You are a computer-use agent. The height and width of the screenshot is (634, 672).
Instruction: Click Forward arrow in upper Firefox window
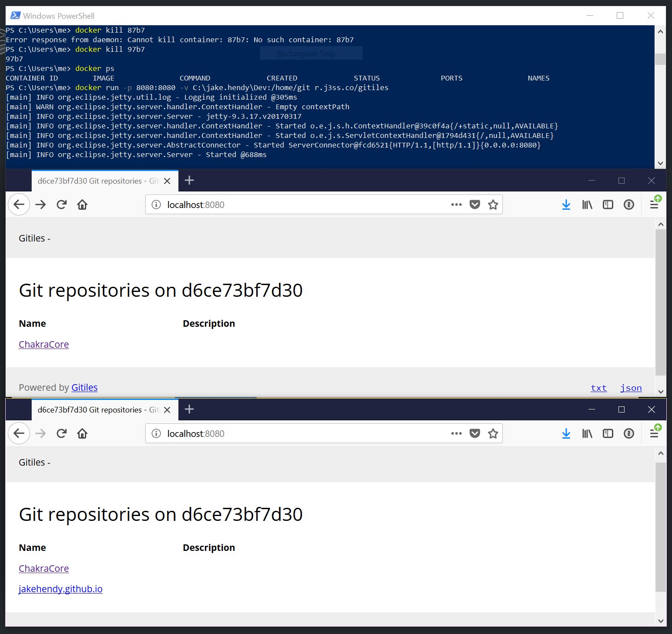(x=40, y=205)
